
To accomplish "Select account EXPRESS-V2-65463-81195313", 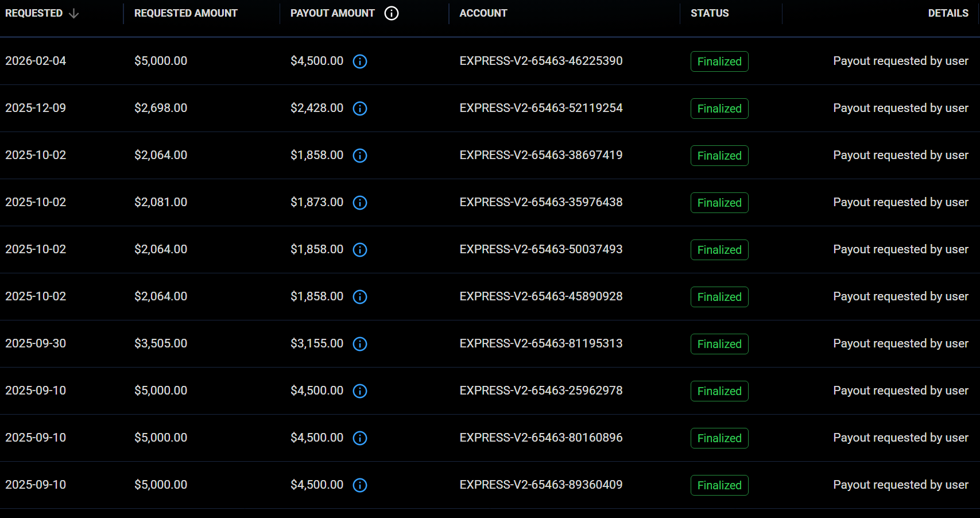I will (541, 343).
